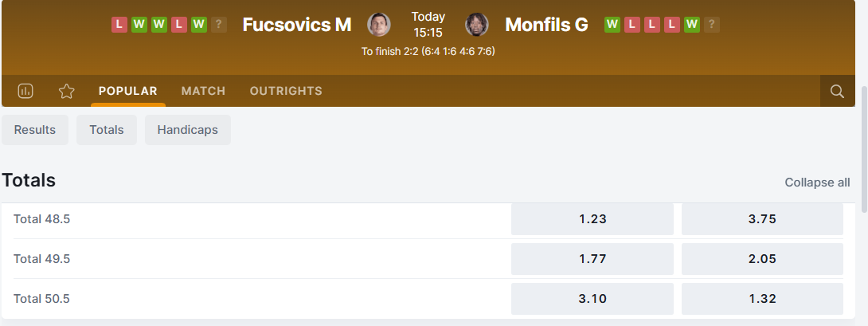The height and width of the screenshot is (326, 868).
Task: Pick the 2.05 odds on Total 49.5
Action: click(x=762, y=259)
